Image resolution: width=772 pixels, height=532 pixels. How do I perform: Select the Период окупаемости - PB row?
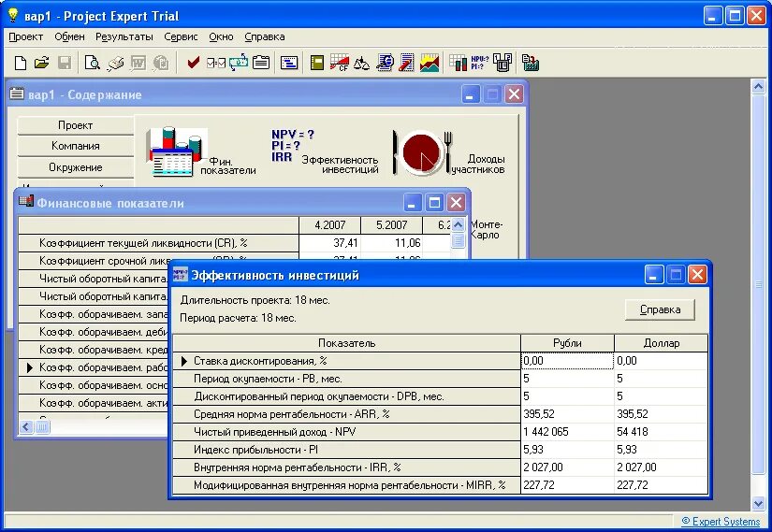click(441, 379)
